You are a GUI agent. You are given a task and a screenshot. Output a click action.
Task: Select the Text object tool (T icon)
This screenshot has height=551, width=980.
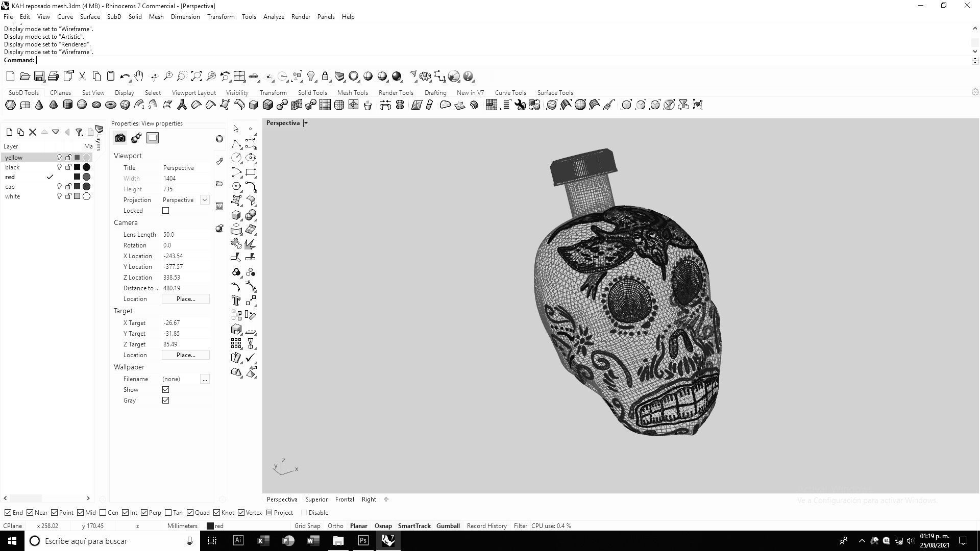(x=236, y=300)
